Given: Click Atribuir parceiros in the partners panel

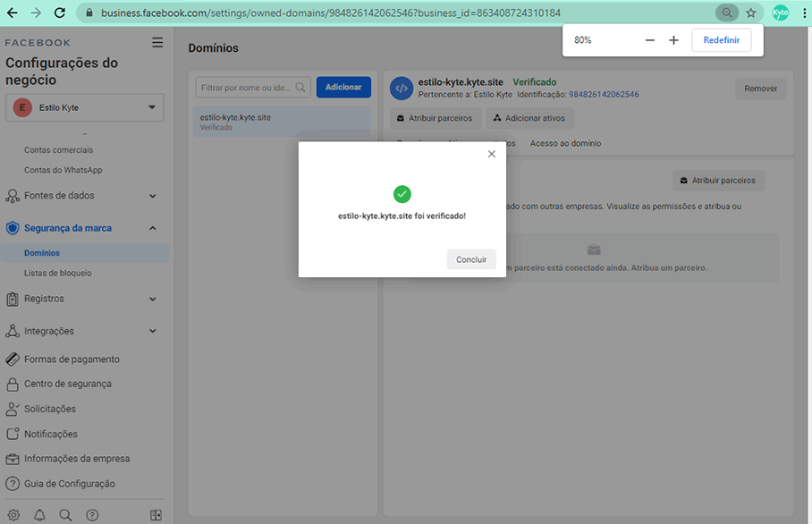Looking at the screenshot, I should coord(719,181).
